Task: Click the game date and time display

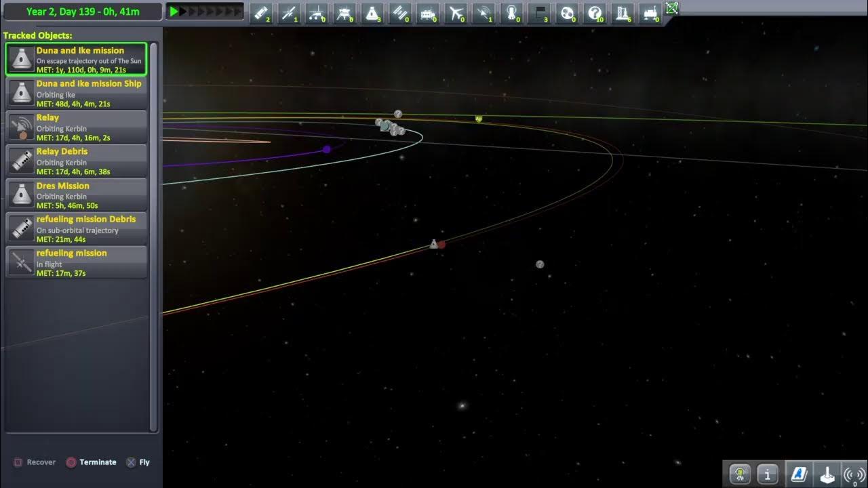Action: tap(81, 12)
